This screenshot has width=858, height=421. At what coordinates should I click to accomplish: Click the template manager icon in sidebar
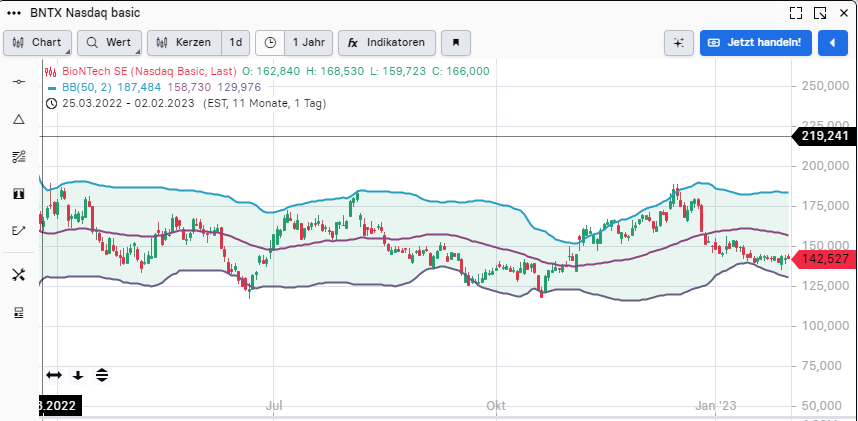click(18, 313)
